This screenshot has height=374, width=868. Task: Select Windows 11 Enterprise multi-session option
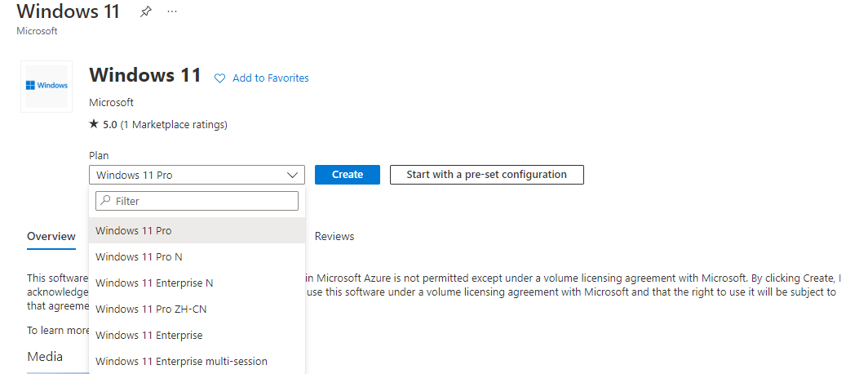click(181, 362)
